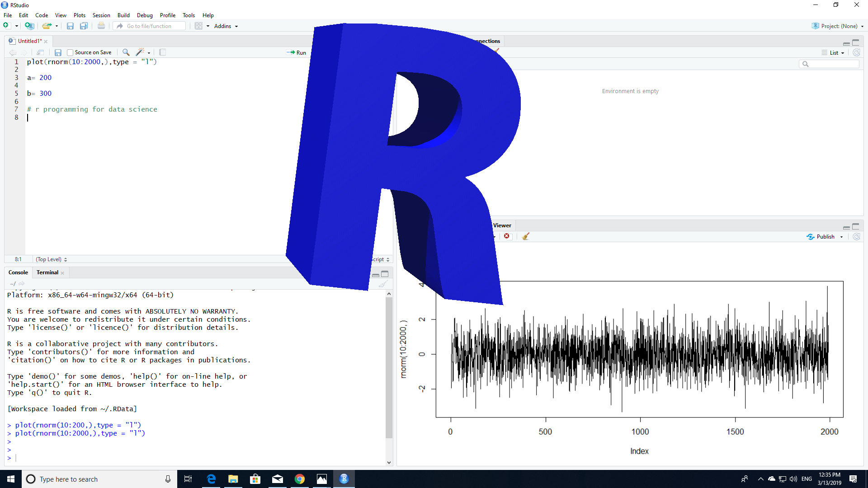Open the View menu
The width and height of the screenshot is (868, 488).
(61, 15)
